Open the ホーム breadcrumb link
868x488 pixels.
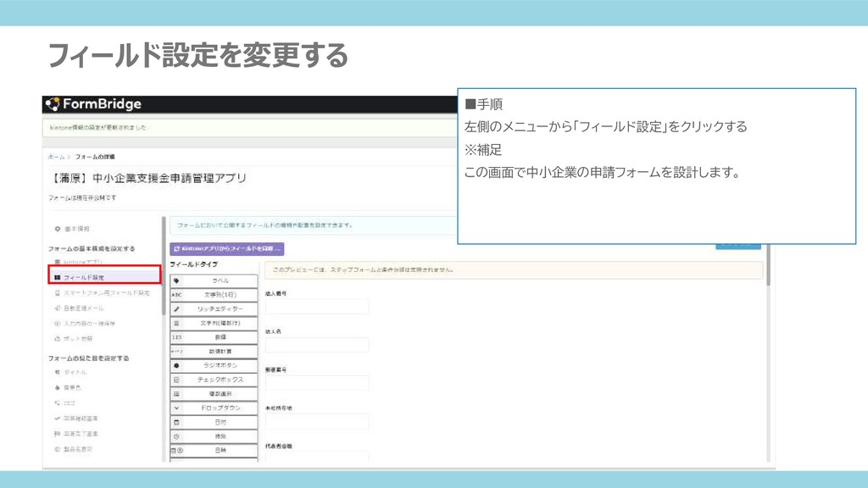(x=56, y=157)
